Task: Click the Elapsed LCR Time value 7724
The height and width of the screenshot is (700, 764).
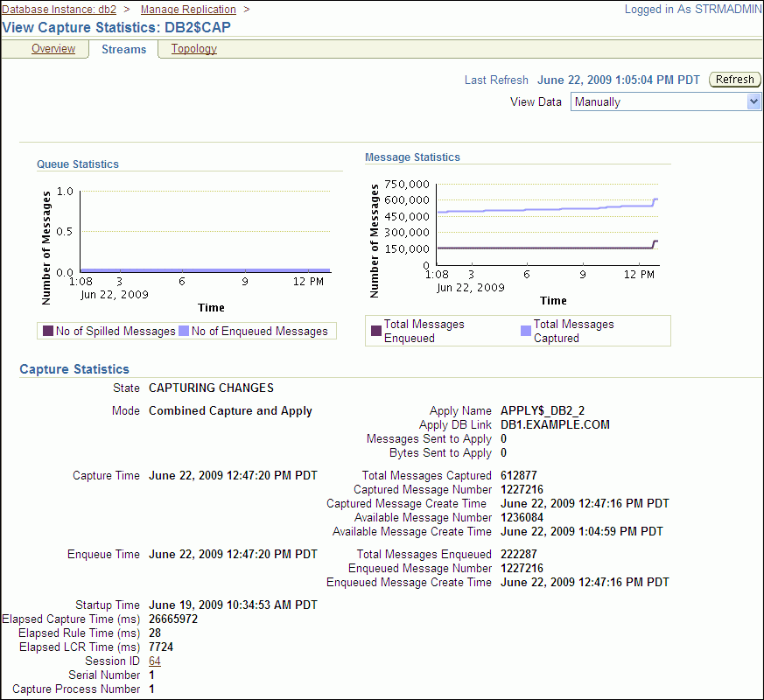Action: 161,647
